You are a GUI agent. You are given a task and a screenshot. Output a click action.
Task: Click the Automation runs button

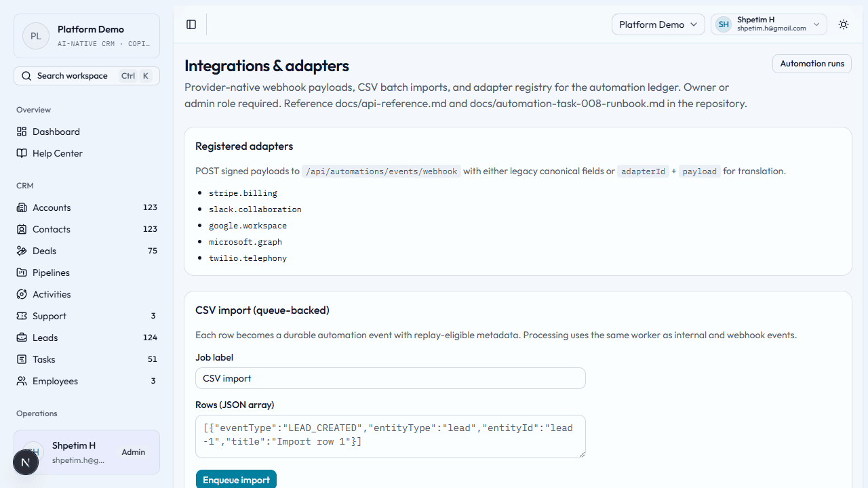[812, 63]
